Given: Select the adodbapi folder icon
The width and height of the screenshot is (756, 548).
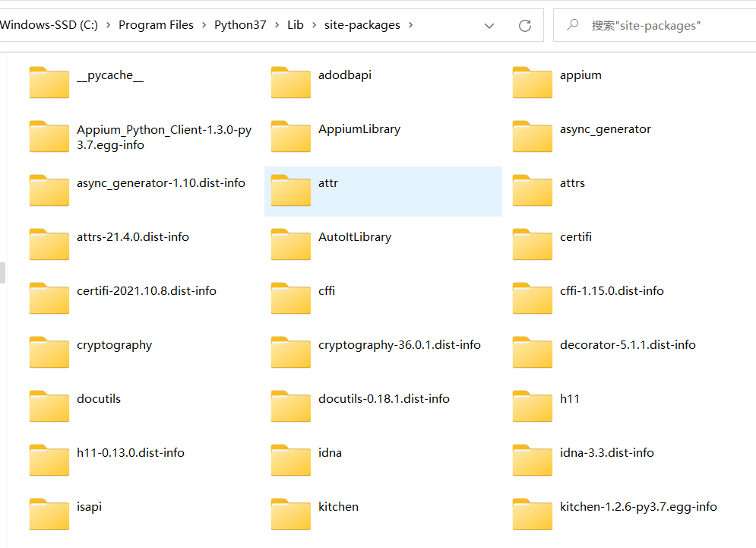Looking at the screenshot, I should [x=291, y=83].
